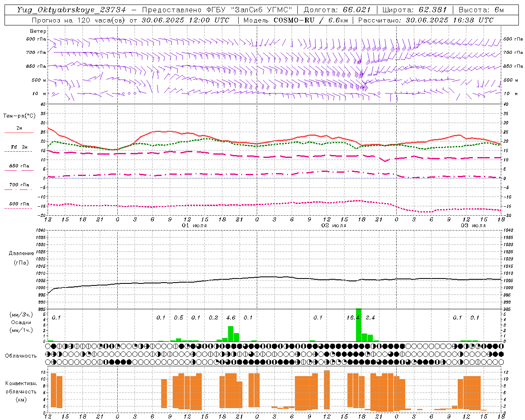The width and height of the screenshot is (525, 420).
Task: Click the 'Облачность' cloudiness label
Action: (21, 356)
